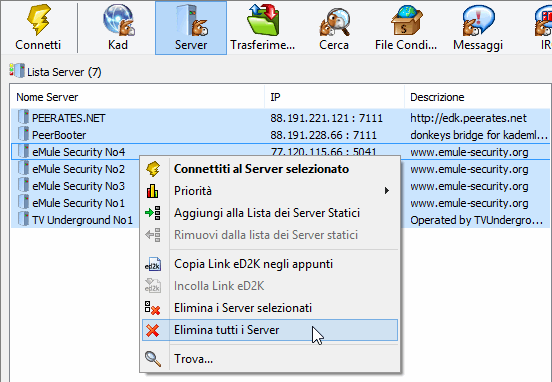
Task: Click the Lista Server icon
Action: click(x=17, y=71)
